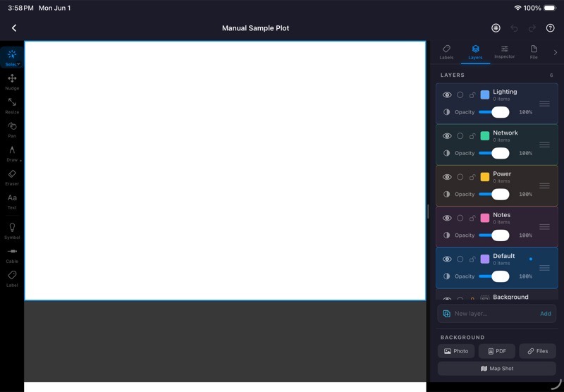Screen dimensions: 564x392
Task: Grab the Network layer reorder handle
Action: (544, 145)
